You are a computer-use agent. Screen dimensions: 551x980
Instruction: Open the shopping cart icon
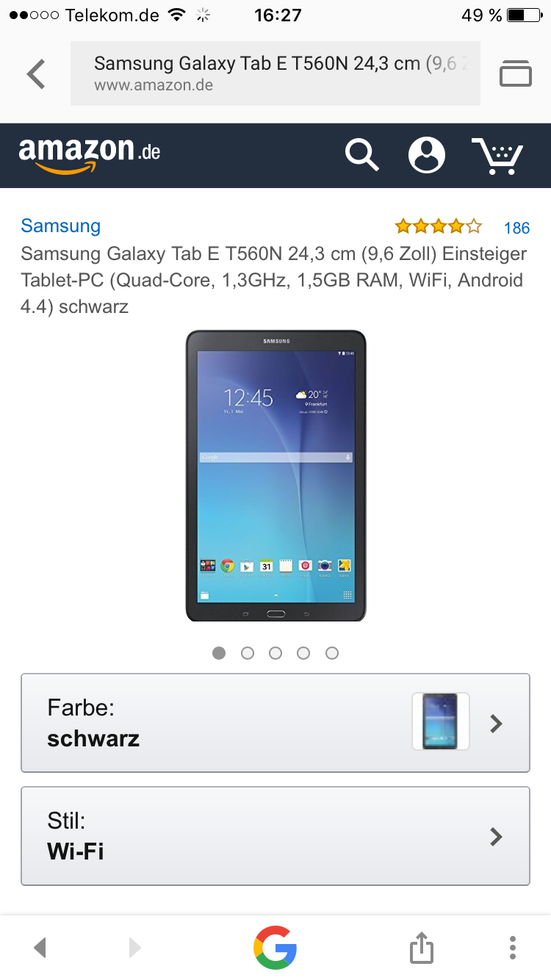click(x=497, y=156)
